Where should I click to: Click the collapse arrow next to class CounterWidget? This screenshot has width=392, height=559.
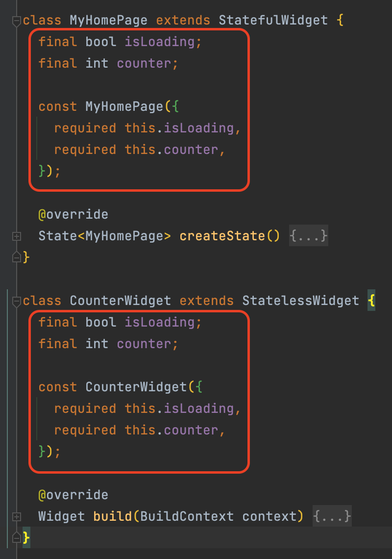(16, 300)
